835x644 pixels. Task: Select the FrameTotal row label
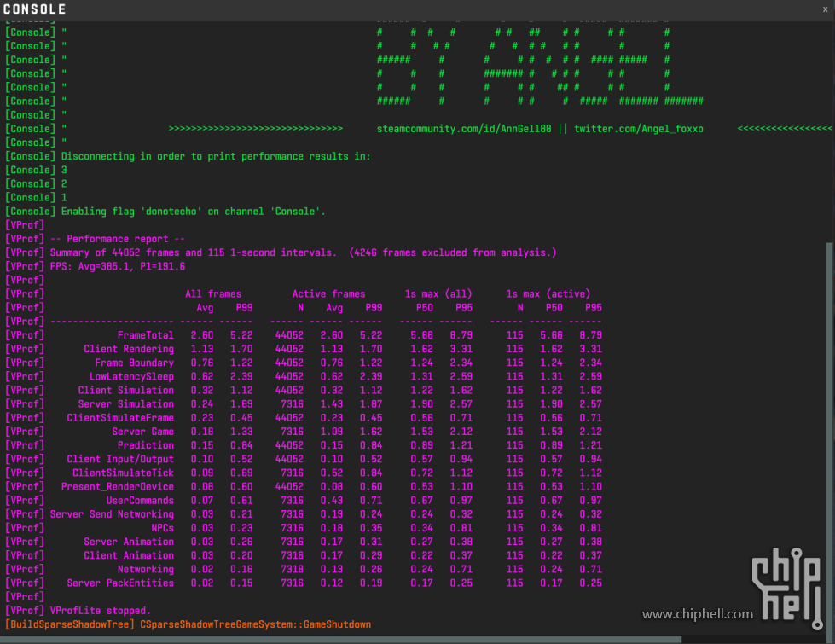pyautogui.click(x=145, y=335)
